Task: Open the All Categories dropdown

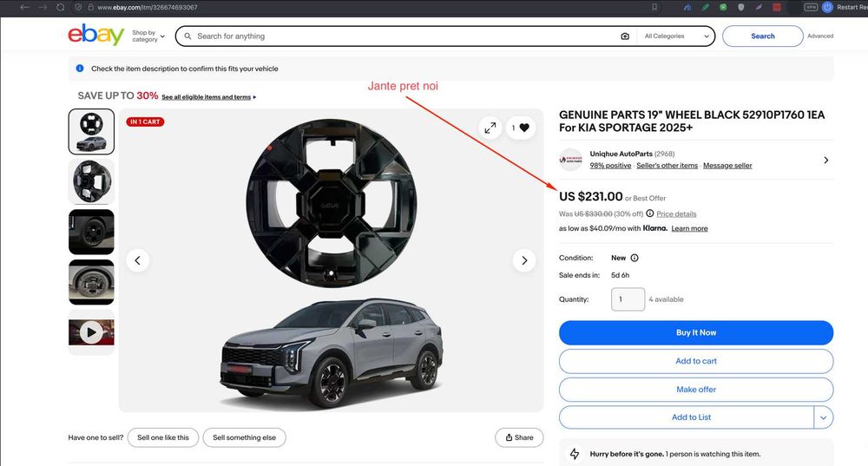Action: tap(676, 36)
